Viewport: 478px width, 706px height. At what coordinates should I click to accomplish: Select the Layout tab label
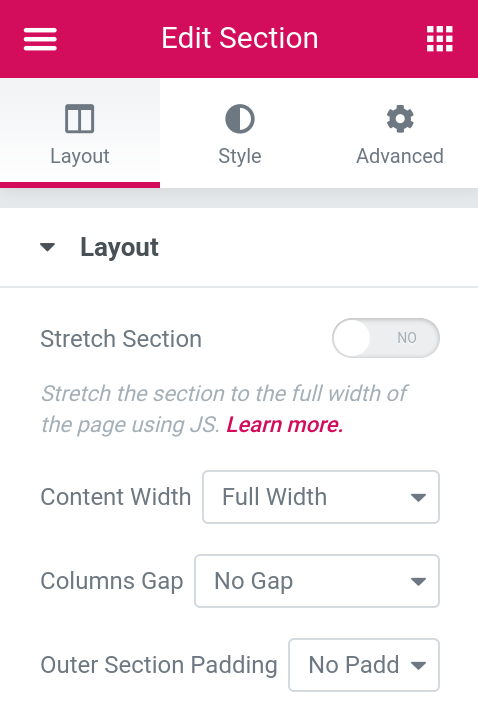point(80,157)
